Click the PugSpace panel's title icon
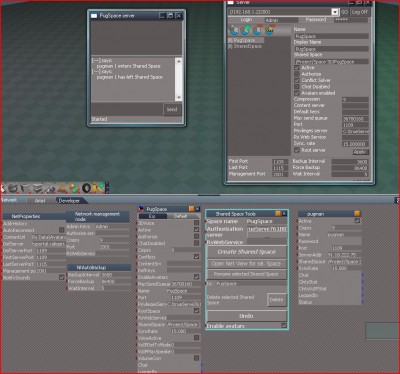 click(x=141, y=209)
